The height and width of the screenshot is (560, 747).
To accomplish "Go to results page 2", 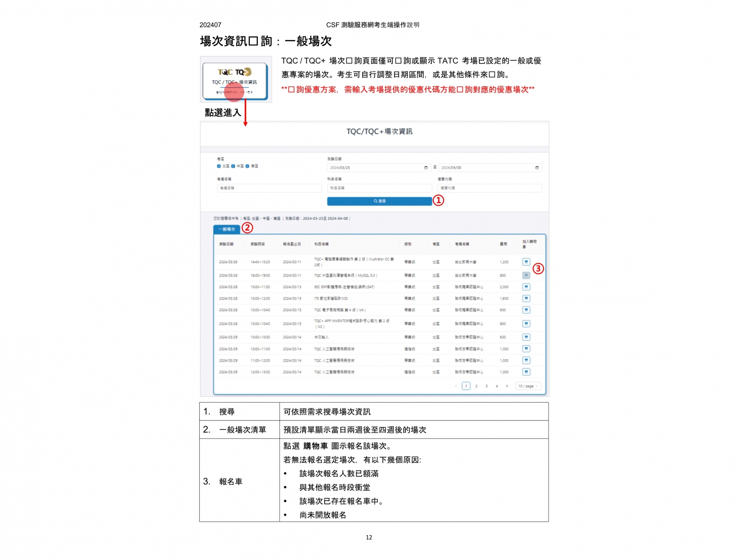I will [476, 386].
